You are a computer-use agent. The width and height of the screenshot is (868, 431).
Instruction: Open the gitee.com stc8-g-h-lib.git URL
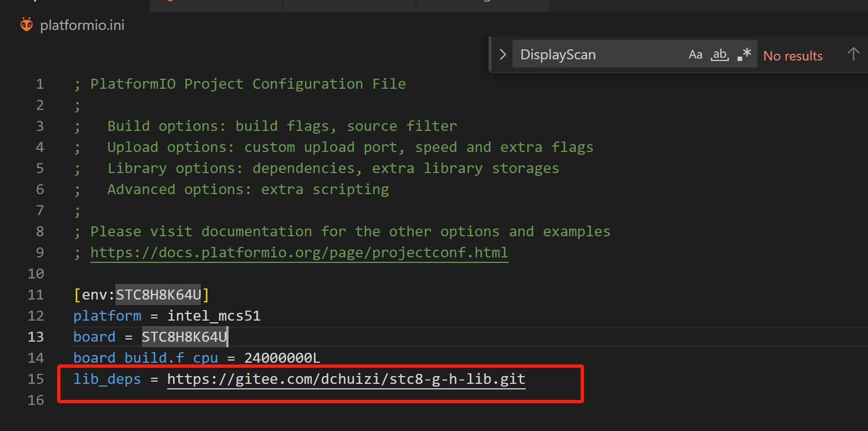(x=346, y=379)
